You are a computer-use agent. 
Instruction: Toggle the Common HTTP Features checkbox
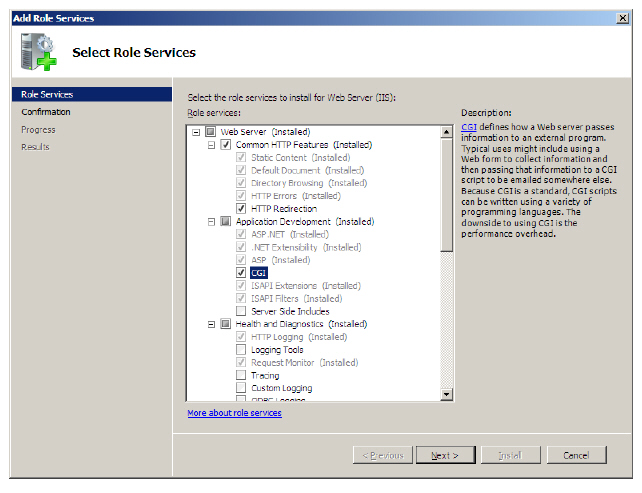tap(226, 145)
